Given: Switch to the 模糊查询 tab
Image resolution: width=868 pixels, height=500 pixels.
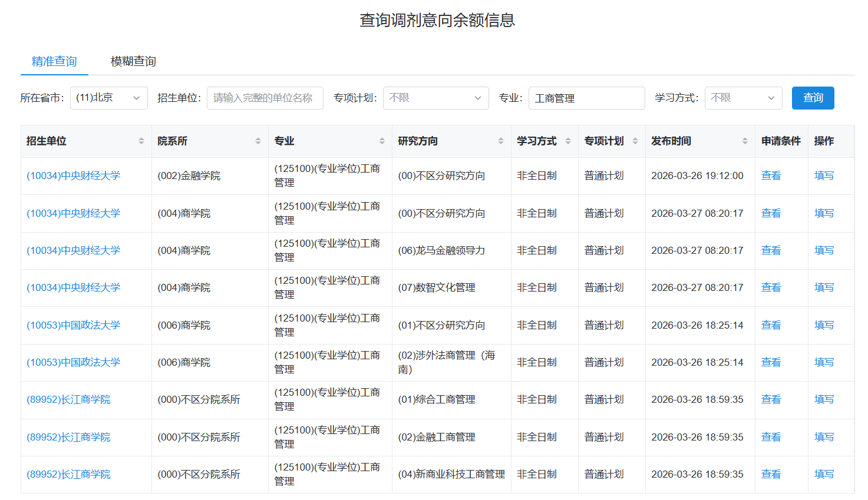Looking at the screenshot, I should 133,61.
